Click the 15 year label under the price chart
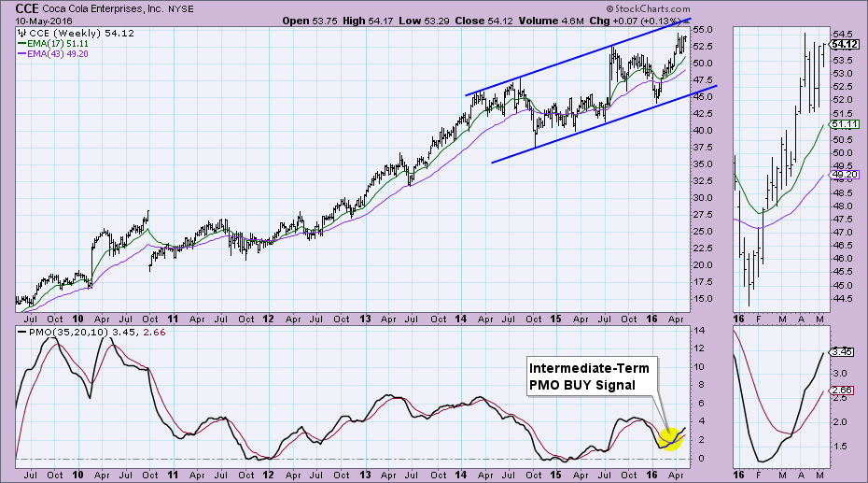This screenshot has width=868, height=483. coord(555,320)
